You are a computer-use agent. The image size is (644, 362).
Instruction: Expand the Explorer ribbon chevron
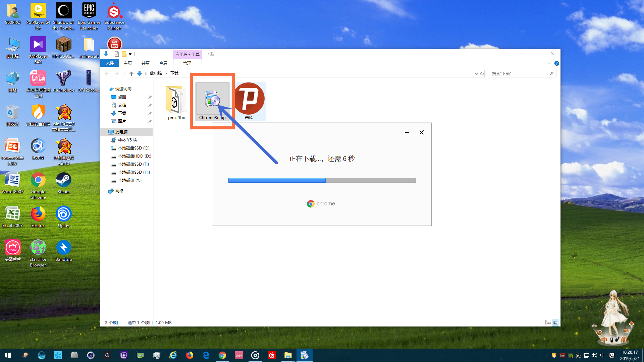coord(549,63)
